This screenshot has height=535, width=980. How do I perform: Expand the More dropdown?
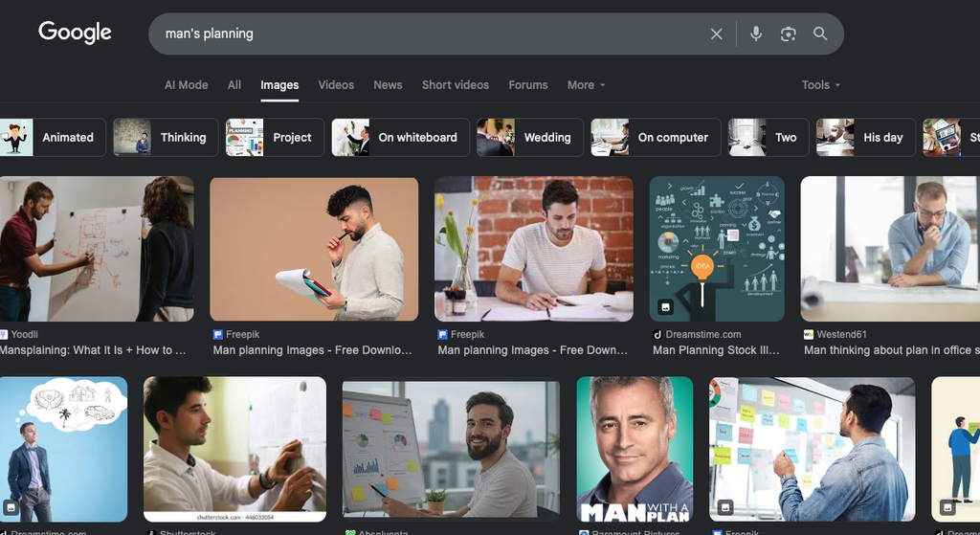(x=587, y=85)
